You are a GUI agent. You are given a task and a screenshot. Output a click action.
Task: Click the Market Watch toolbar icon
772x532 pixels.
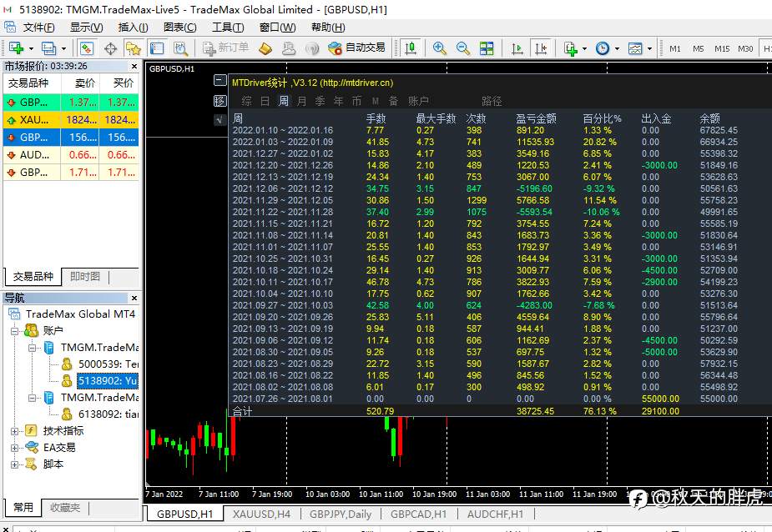(x=87, y=48)
